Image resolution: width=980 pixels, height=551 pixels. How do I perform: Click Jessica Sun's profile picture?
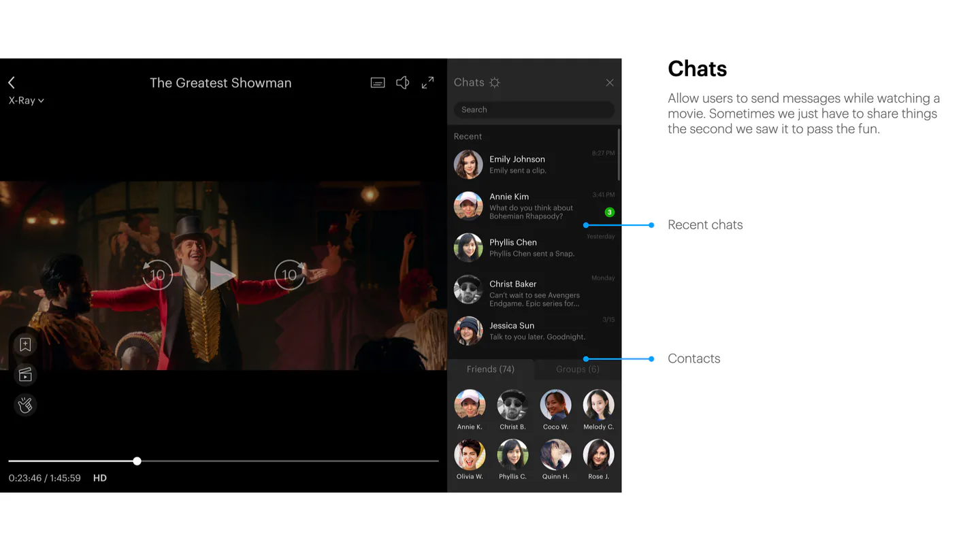(468, 331)
